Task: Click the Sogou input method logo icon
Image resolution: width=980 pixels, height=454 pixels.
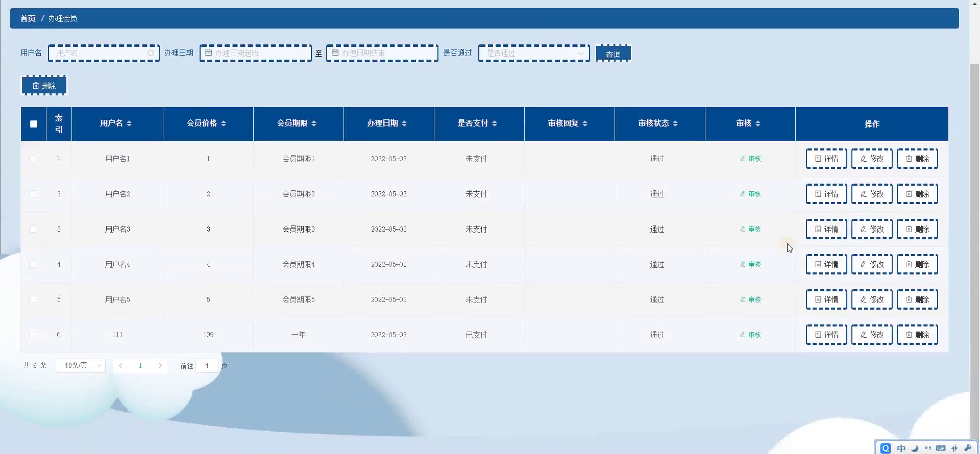Action: (886, 448)
